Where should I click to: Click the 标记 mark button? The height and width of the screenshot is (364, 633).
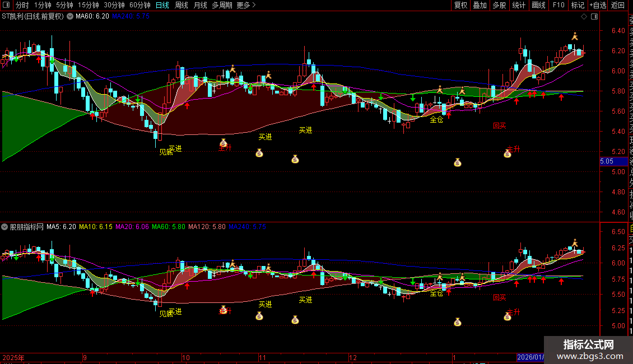pos(578,5)
